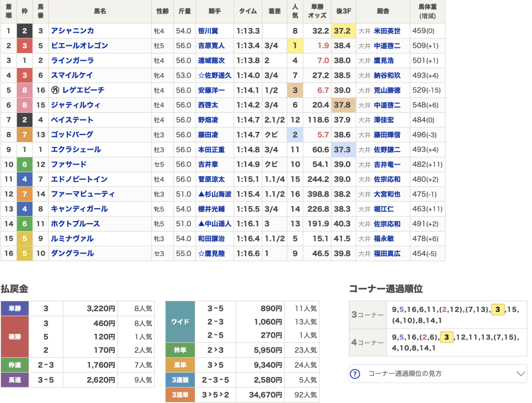The width and height of the screenshot is (532, 403).
Task: Click the 枠単 payout label
Action: tap(180, 350)
